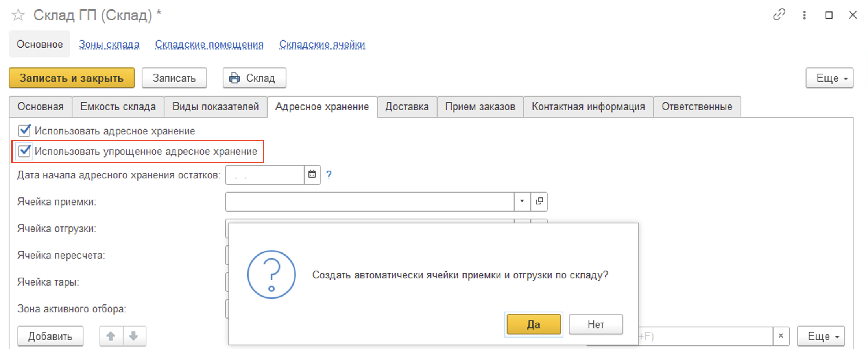Expand the Ячейка приемки dropdown list
The height and width of the screenshot is (349, 868).
tap(522, 201)
